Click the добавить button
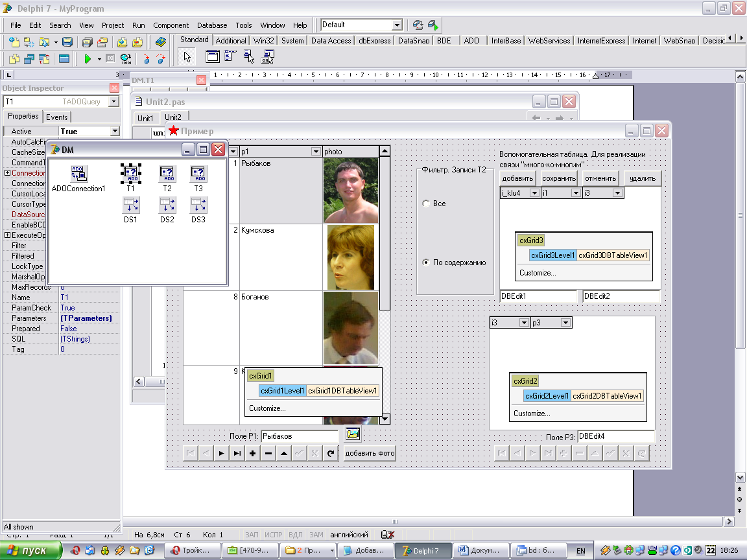 (517, 179)
